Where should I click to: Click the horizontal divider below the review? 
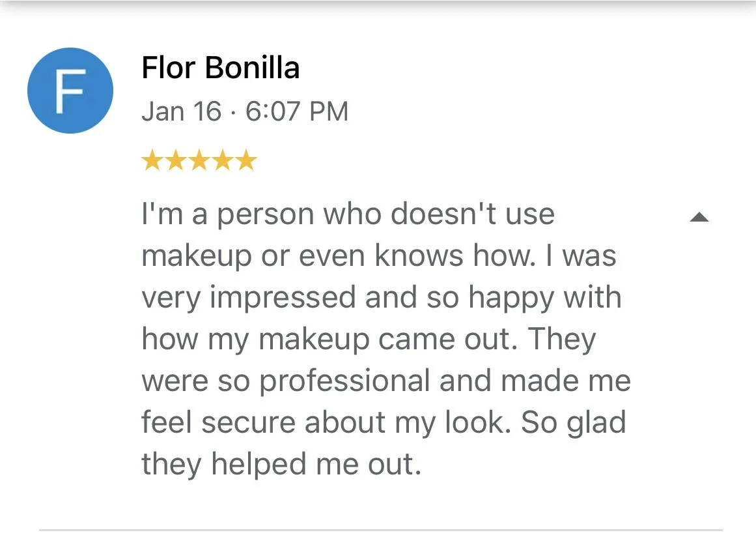click(x=380, y=530)
